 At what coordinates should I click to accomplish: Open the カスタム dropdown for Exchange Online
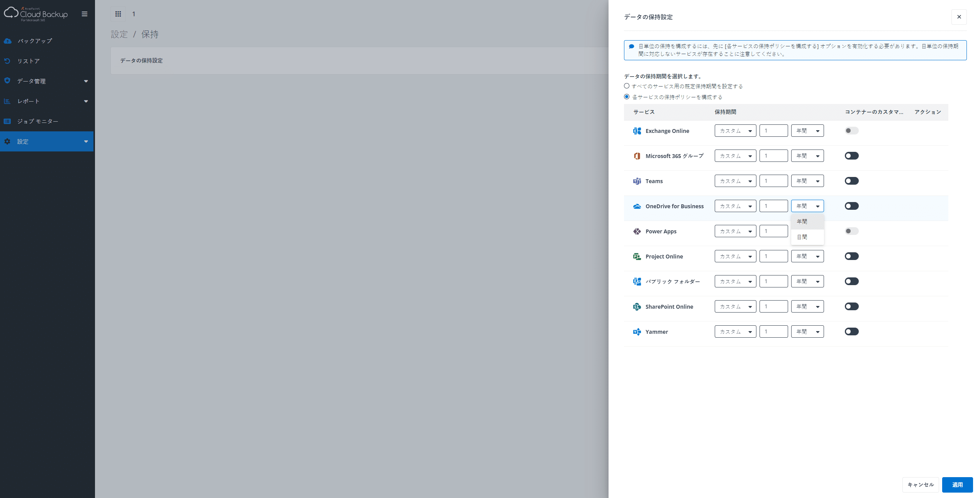[735, 131]
